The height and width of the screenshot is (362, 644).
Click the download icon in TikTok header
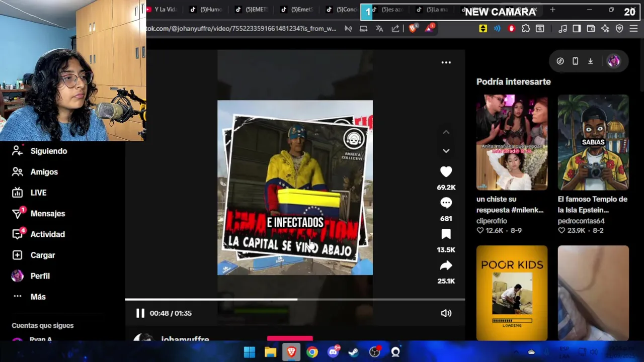tap(591, 61)
